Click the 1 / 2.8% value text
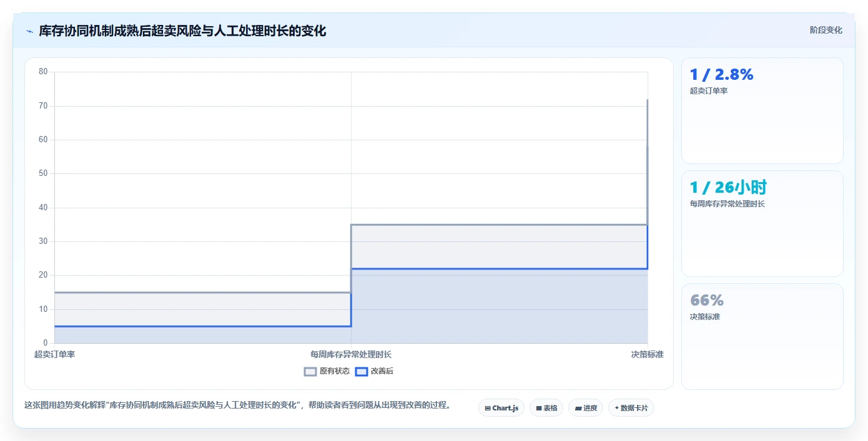The height and width of the screenshot is (441, 868). pos(721,75)
